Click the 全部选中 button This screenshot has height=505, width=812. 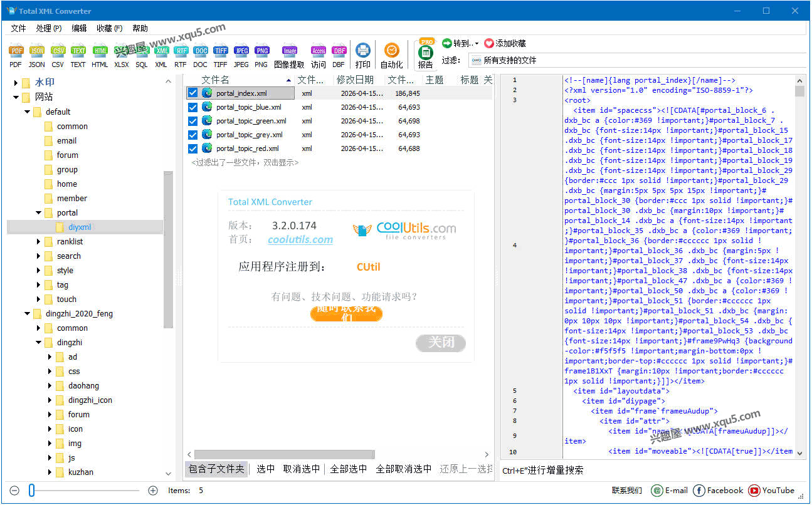coord(348,469)
